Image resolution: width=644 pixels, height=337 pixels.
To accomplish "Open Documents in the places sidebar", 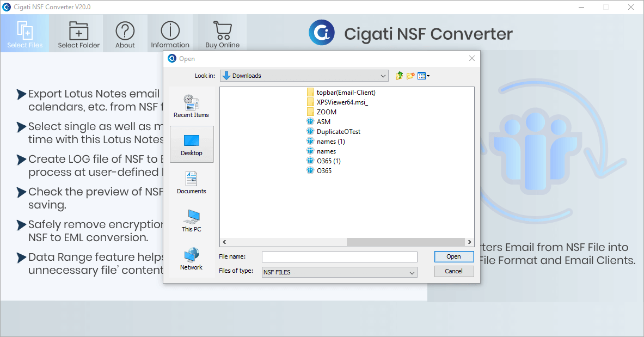I will pos(192,182).
